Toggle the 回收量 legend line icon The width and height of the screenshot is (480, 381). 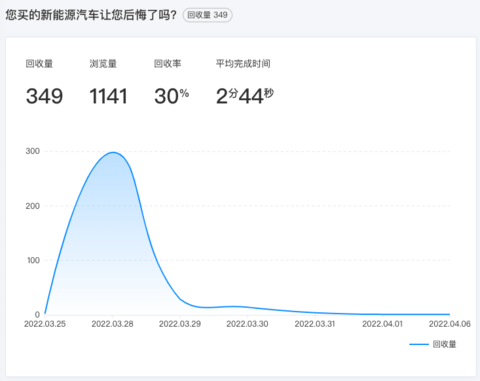click(x=419, y=344)
